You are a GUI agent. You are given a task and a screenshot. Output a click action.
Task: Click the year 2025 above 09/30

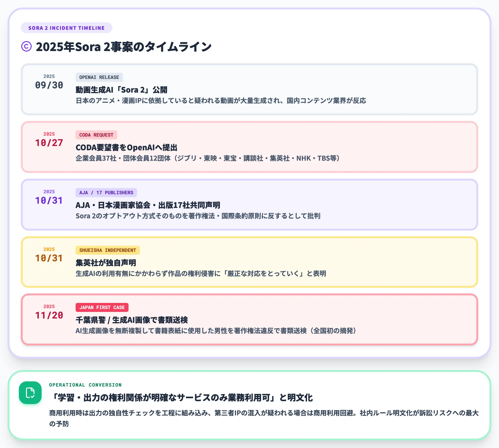click(x=49, y=76)
